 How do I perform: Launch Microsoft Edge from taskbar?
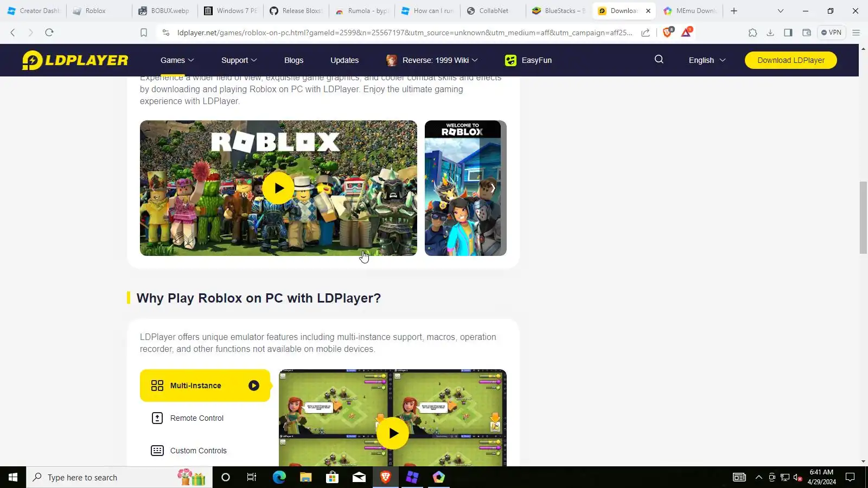pyautogui.click(x=279, y=477)
